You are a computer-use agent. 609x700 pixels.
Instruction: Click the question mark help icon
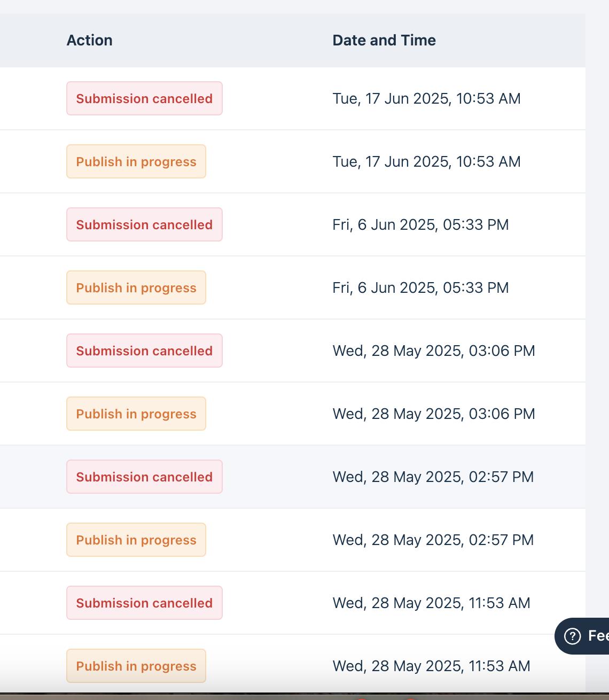point(573,636)
